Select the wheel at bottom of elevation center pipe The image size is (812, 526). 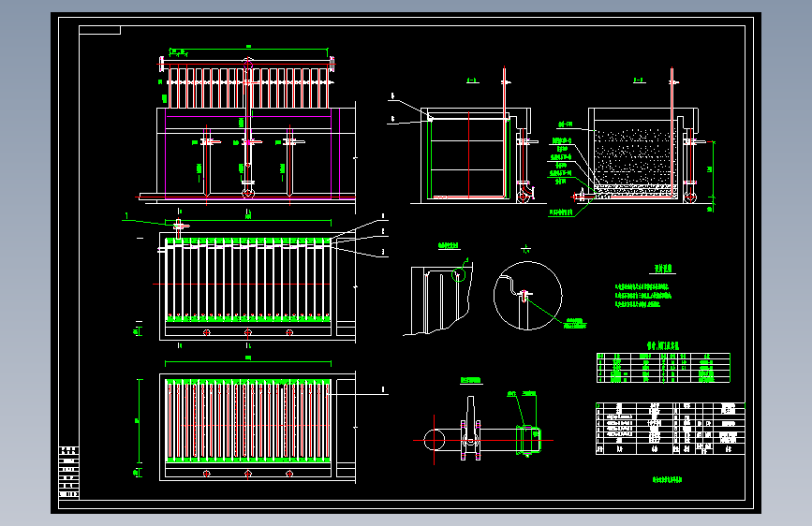248,194
